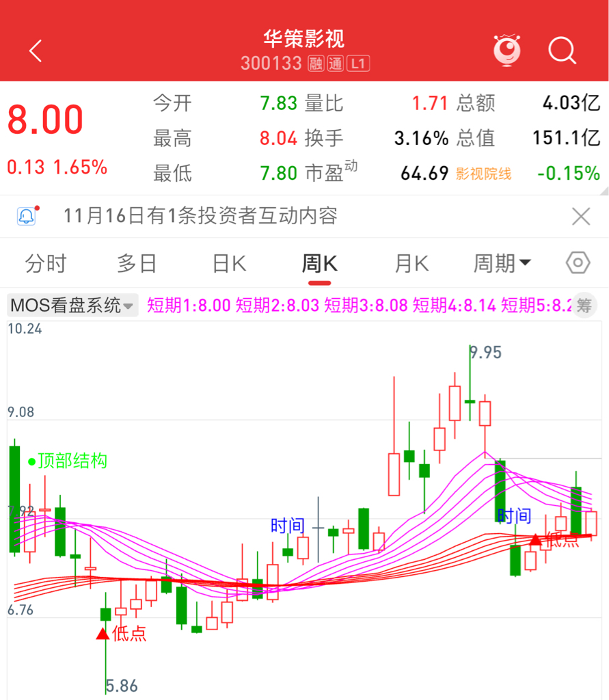The image size is (609, 700).
Task: Switch to the 日K tab
Action: pos(229,263)
